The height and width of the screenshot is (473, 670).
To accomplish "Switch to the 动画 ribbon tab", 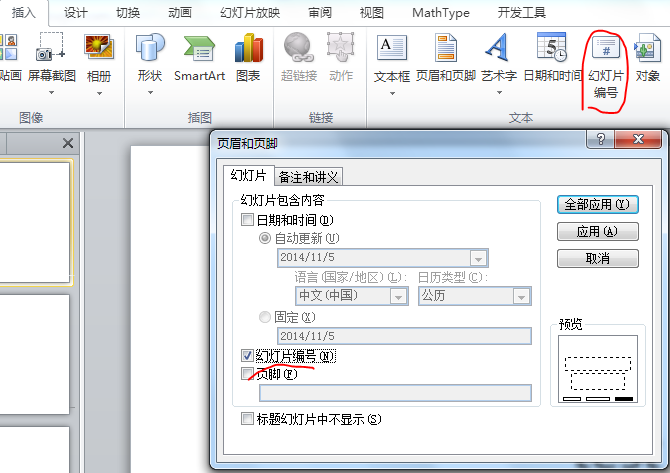I will point(180,13).
